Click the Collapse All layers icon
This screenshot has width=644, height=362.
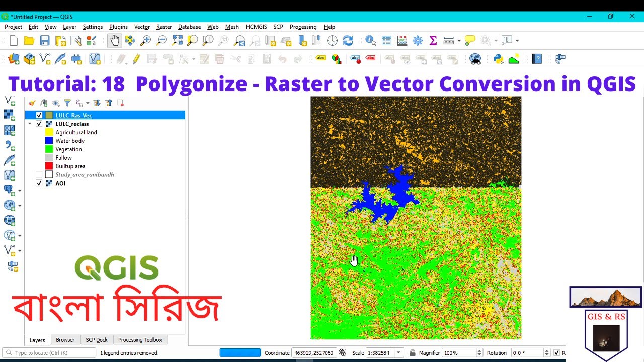point(109,103)
